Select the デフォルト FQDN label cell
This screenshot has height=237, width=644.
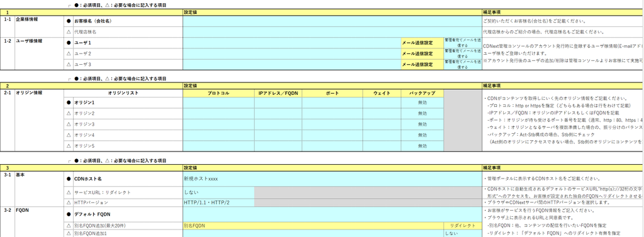(x=128, y=214)
